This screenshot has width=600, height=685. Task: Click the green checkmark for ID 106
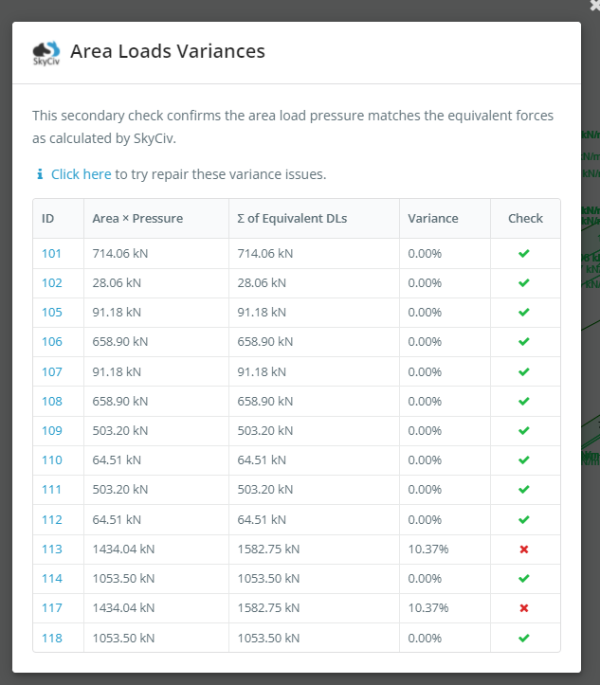(524, 342)
